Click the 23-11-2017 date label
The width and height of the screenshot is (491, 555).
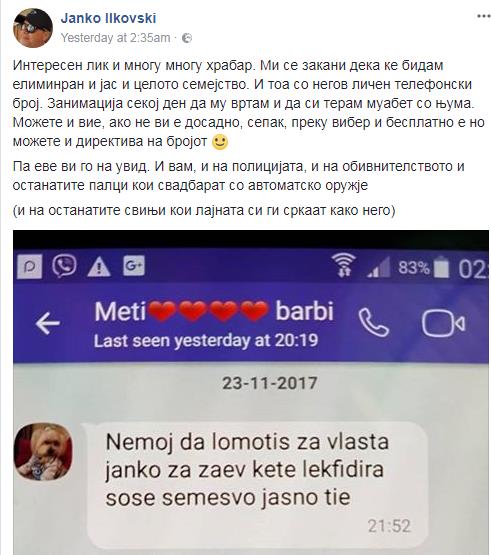(270, 383)
